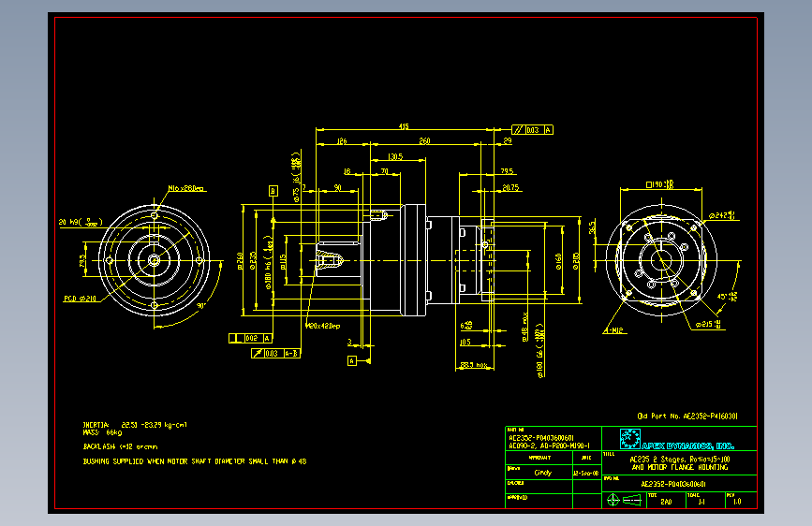Click the 90° angle dimension on left view
The height and width of the screenshot is (526, 812).
201,306
